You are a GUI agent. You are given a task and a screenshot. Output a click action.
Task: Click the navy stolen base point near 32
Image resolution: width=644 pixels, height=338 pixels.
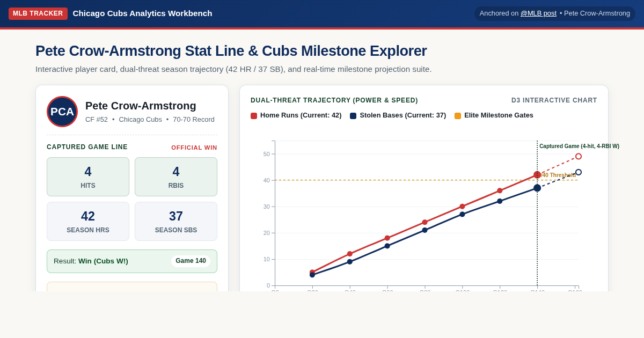pos(500,201)
